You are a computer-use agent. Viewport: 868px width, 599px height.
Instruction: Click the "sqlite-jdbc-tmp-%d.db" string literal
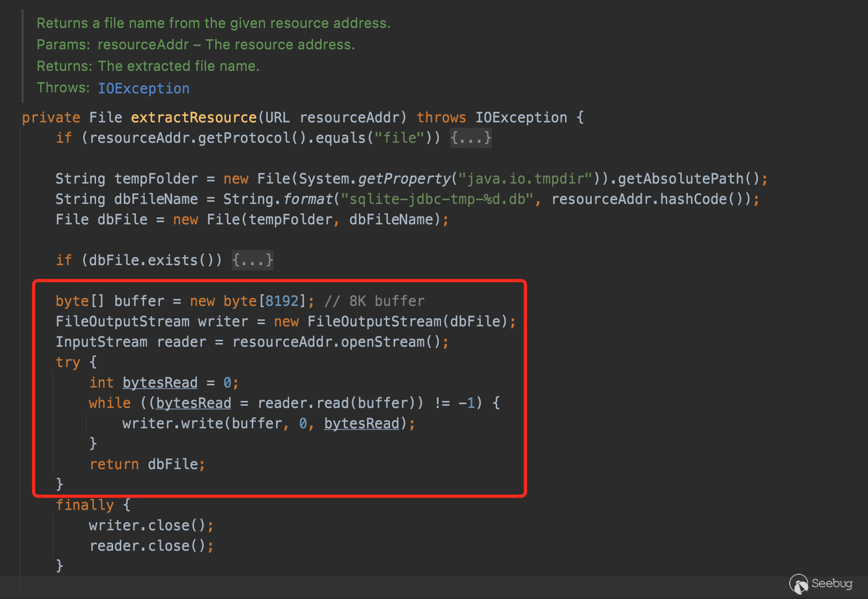(x=437, y=199)
